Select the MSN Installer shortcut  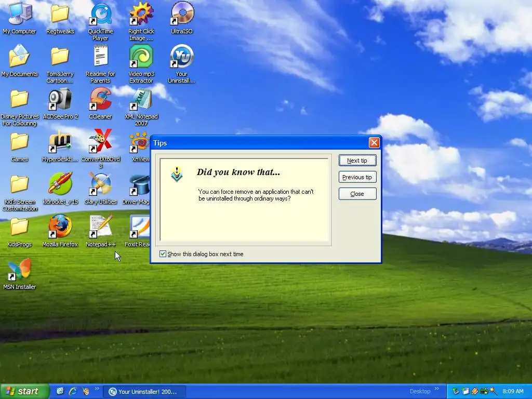[x=19, y=274]
